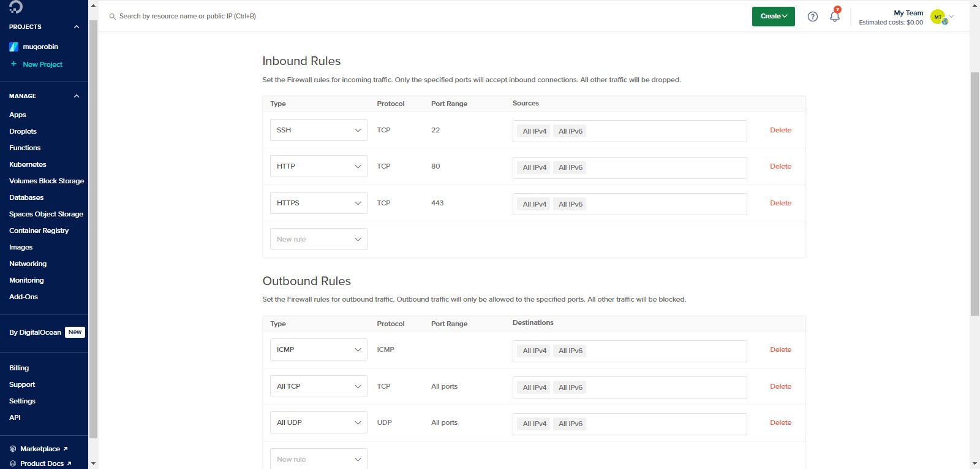Open the ICMP rule type dropdown
Image resolution: width=980 pixels, height=469 pixels.
pos(318,349)
